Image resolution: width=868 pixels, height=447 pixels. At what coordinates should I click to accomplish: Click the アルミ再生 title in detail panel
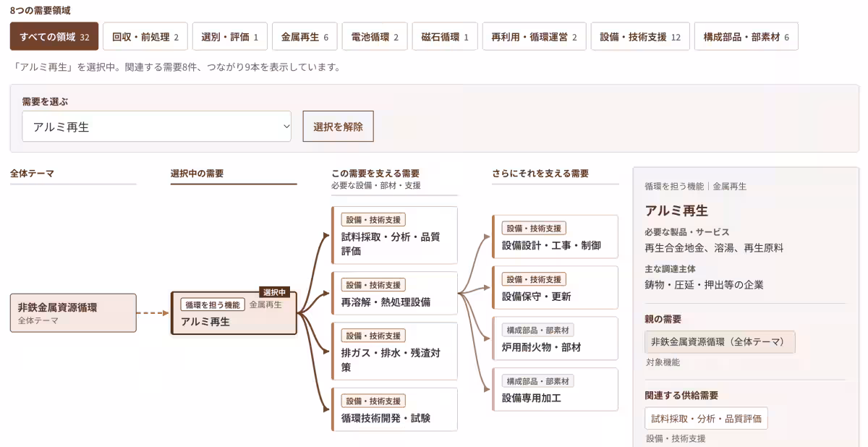pos(676,210)
